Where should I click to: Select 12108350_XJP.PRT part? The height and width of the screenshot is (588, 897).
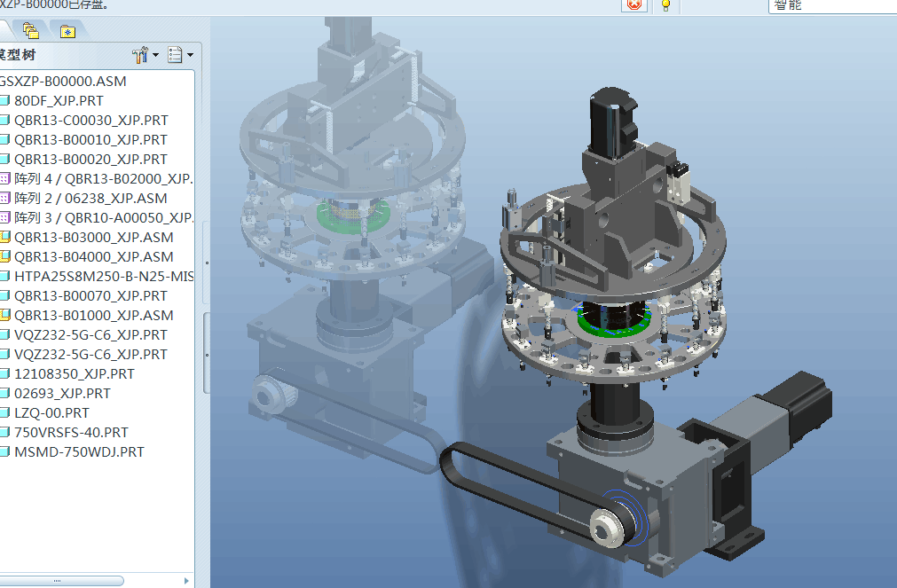75,373
